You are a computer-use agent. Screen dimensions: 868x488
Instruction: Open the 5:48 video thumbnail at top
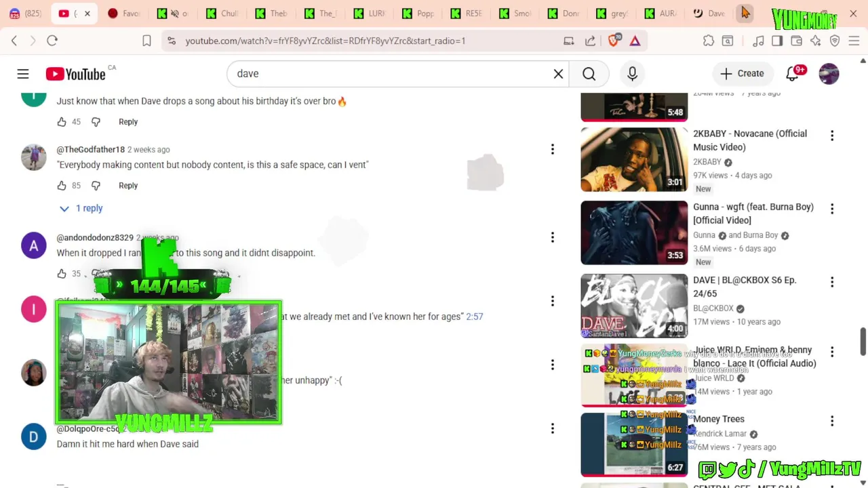coord(634,107)
